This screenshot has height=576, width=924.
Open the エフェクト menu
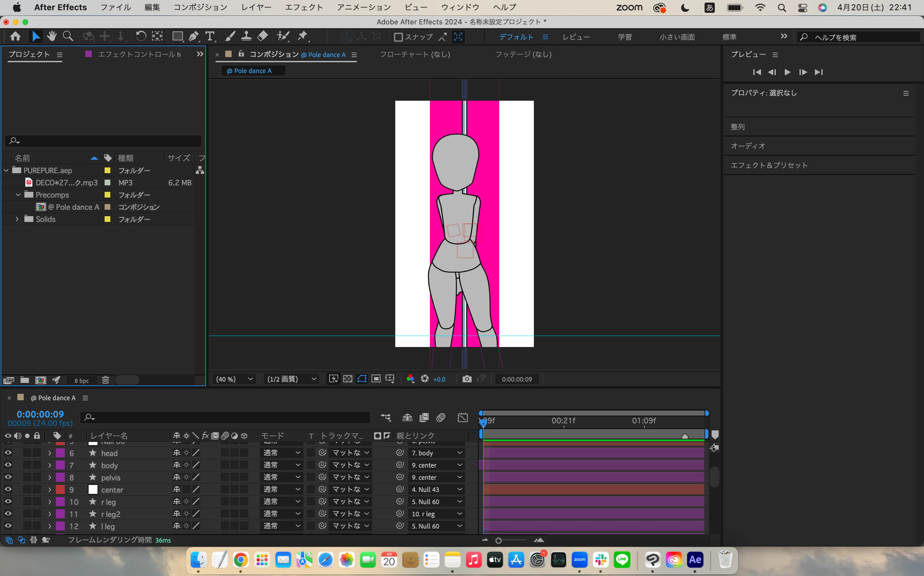pos(304,7)
